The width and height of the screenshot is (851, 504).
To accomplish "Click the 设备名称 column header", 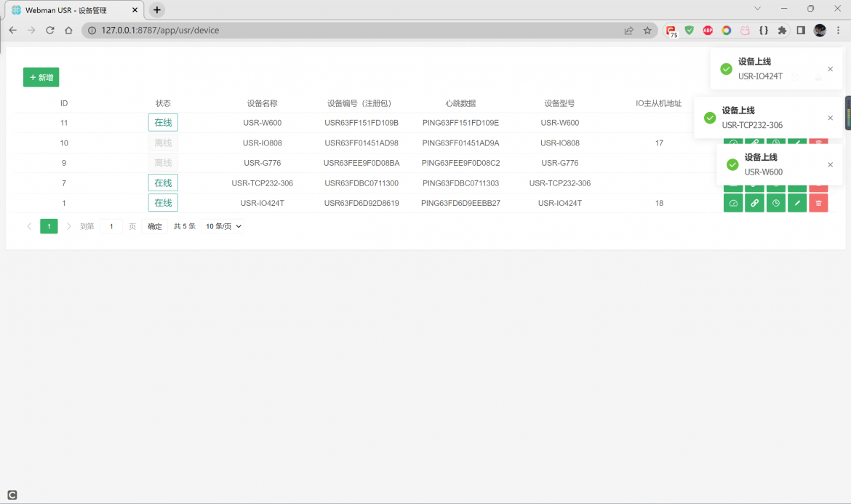I will [x=262, y=103].
